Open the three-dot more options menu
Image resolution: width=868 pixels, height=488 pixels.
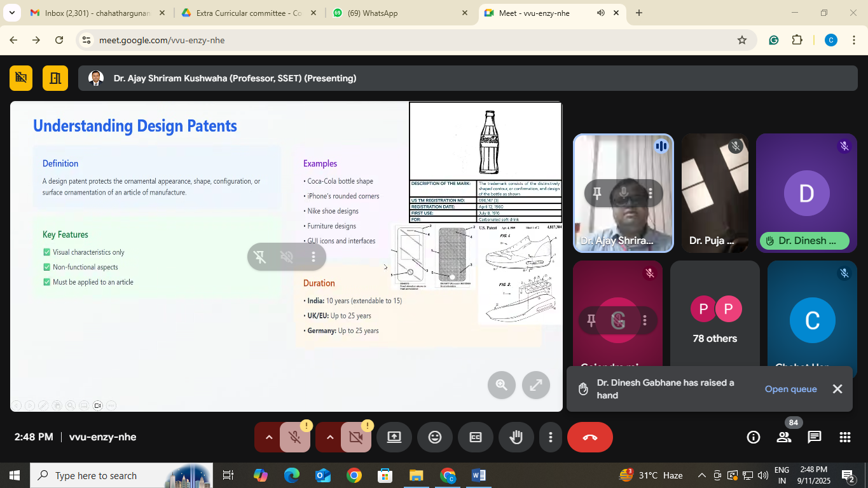(x=550, y=437)
